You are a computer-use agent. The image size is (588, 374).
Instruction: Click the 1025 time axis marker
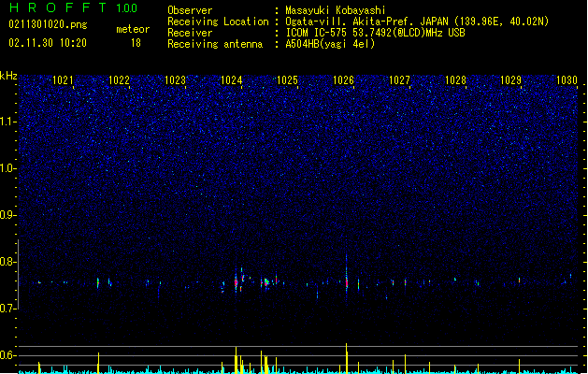[x=287, y=80]
